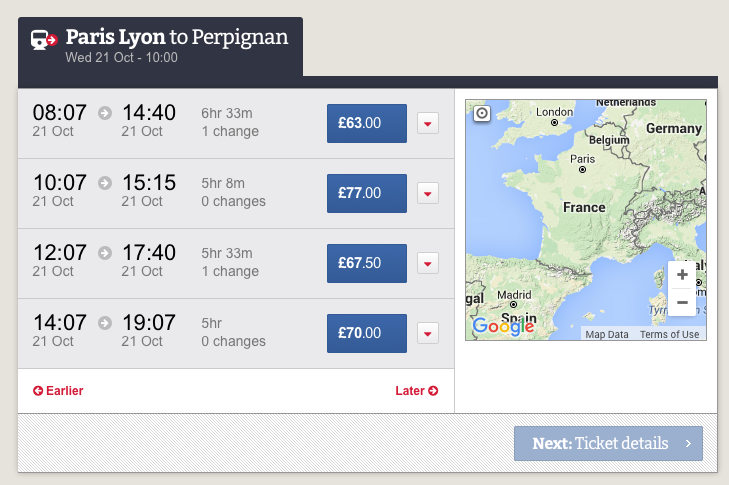Screen dimensions: 729x485
Task: Click arrow icon between 10:07 and 15:15
Action: [104, 183]
